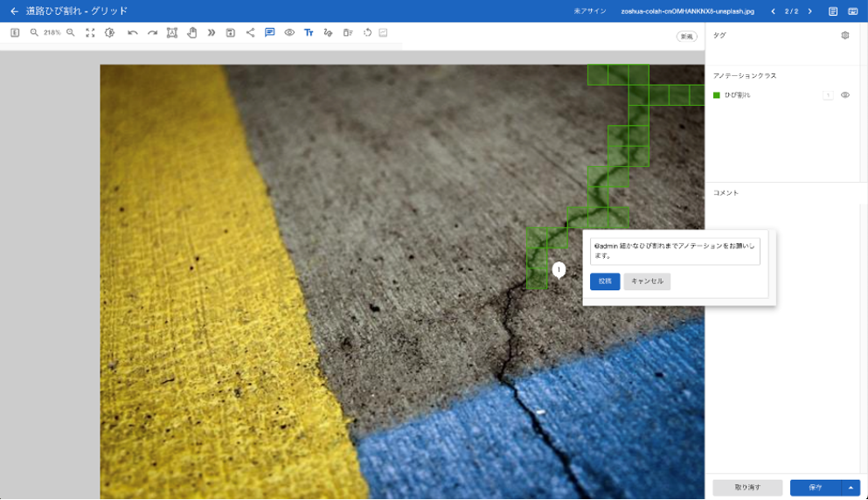Go to the next image

tap(810, 11)
